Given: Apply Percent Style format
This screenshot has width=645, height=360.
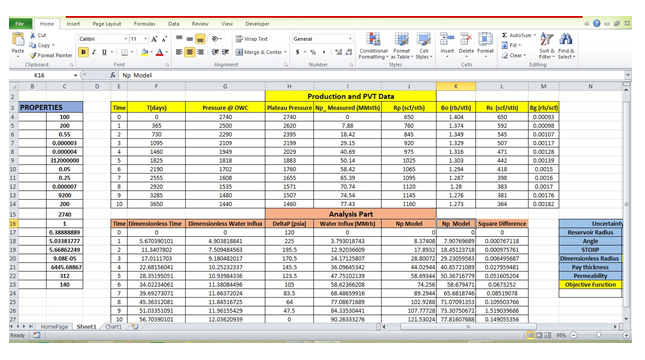Looking at the screenshot, I should coord(313,52).
